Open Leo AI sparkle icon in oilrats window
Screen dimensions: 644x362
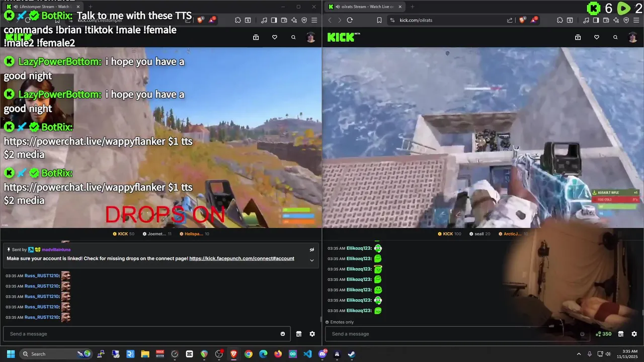click(616, 20)
